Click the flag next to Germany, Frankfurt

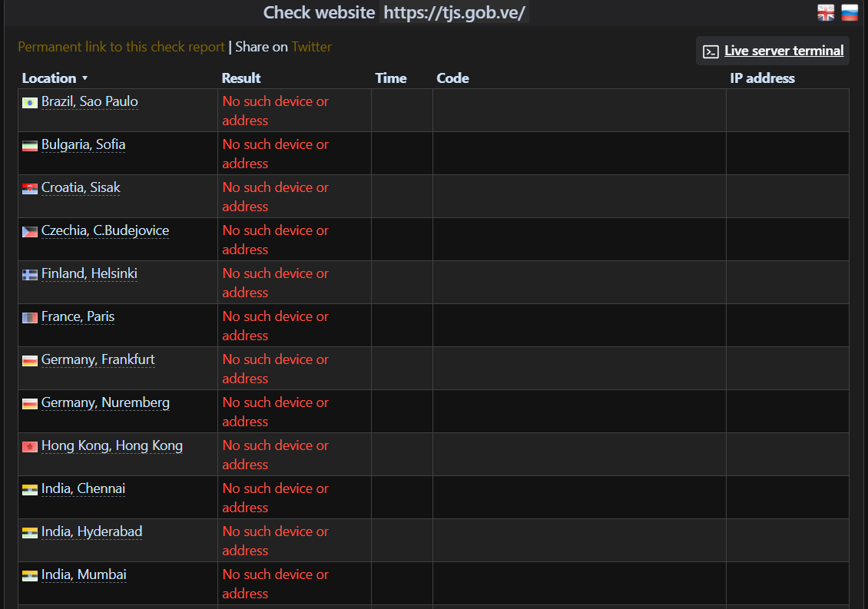pyautogui.click(x=30, y=361)
